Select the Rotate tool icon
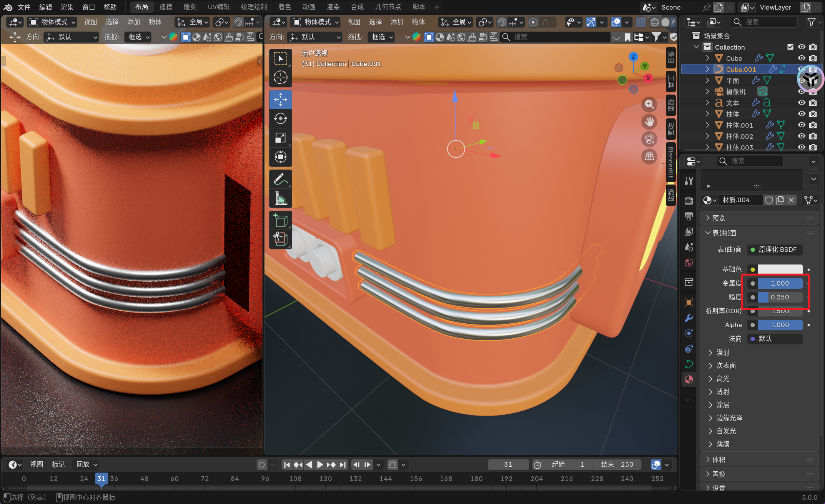825x504 pixels. click(x=280, y=118)
